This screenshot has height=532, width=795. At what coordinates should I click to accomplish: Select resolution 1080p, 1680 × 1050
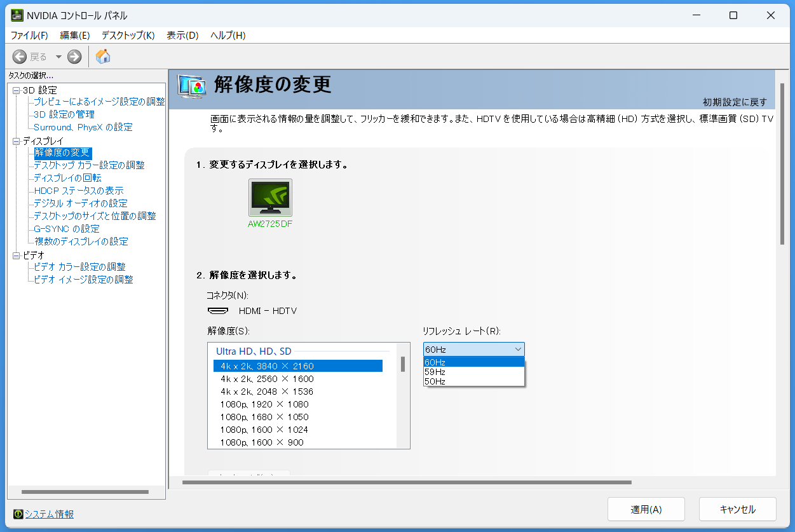(298, 417)
